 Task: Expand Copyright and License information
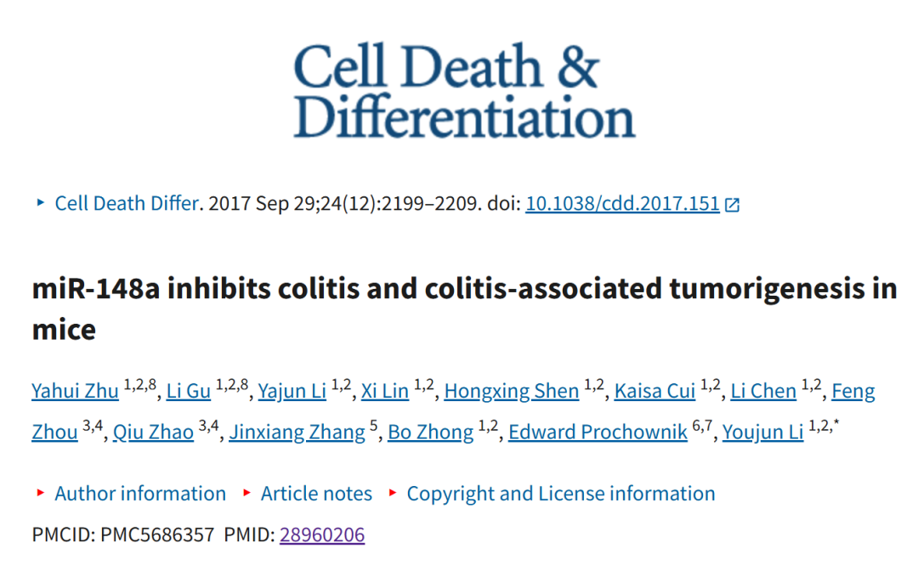(x=561, y=493)
